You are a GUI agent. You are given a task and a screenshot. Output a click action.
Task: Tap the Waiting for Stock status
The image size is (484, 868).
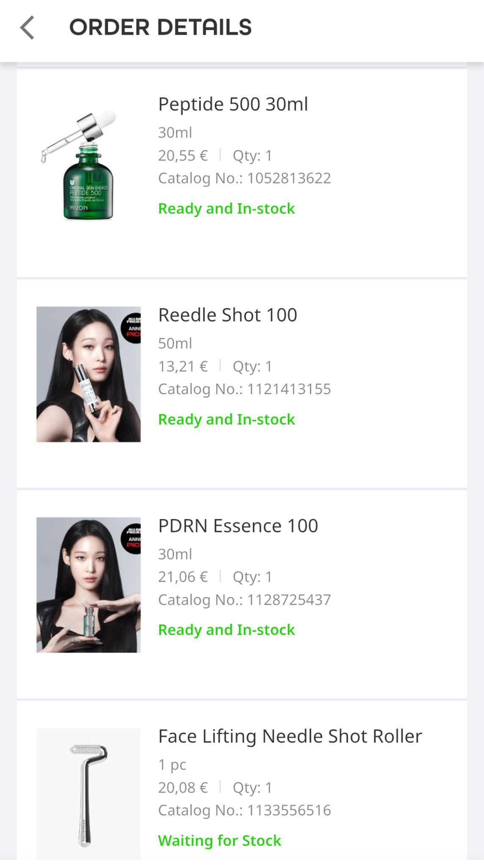219,840
